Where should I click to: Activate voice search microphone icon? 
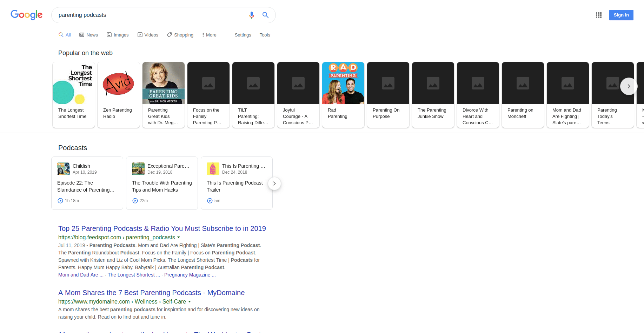coord(251,15)
